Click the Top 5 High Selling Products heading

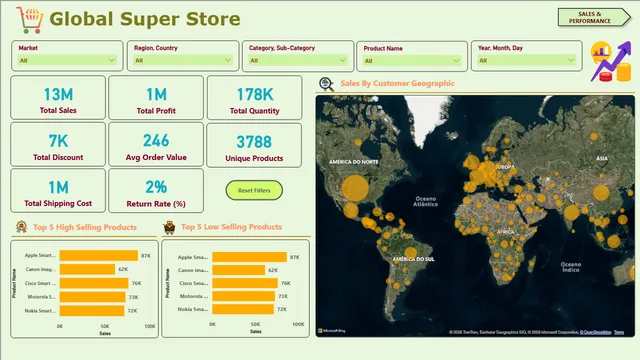[x=85, y=227]
